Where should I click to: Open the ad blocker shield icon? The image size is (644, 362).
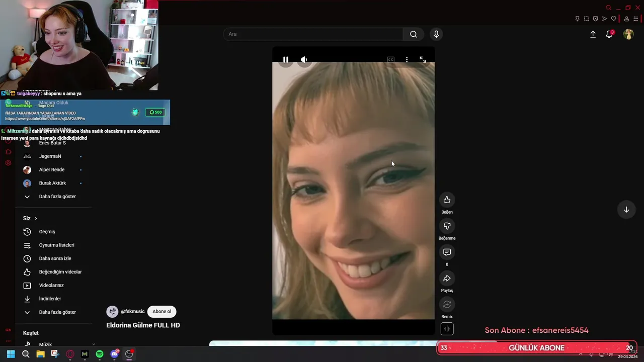coord(595,19)
